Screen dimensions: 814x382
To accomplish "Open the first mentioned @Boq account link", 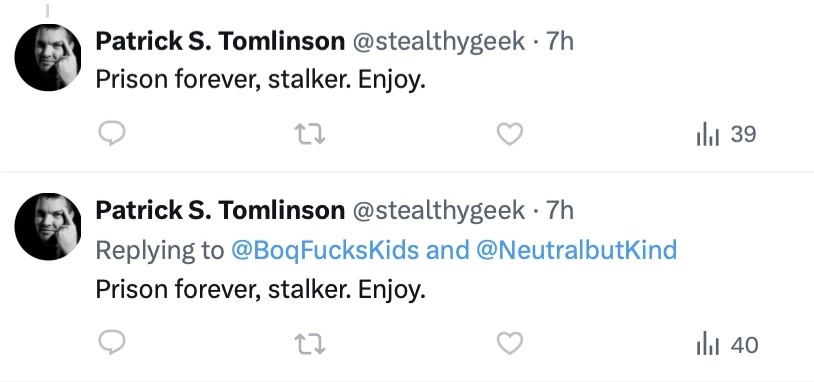I will click(324, 250).
